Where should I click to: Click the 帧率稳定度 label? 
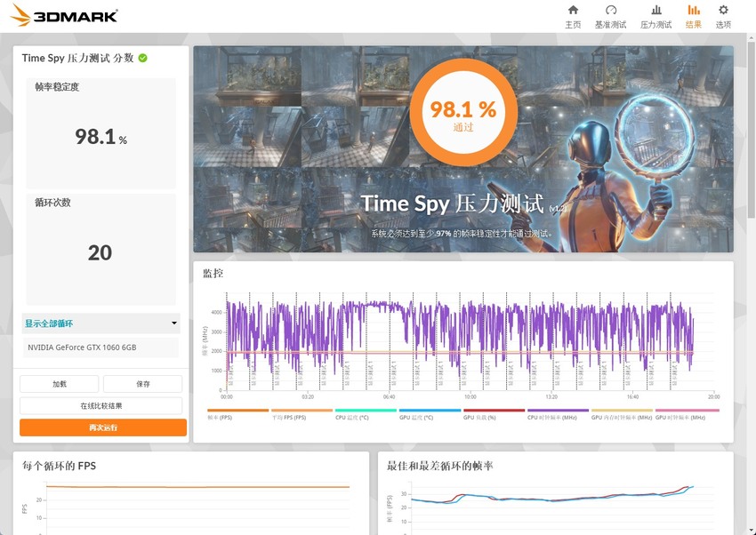pos(57,87)
